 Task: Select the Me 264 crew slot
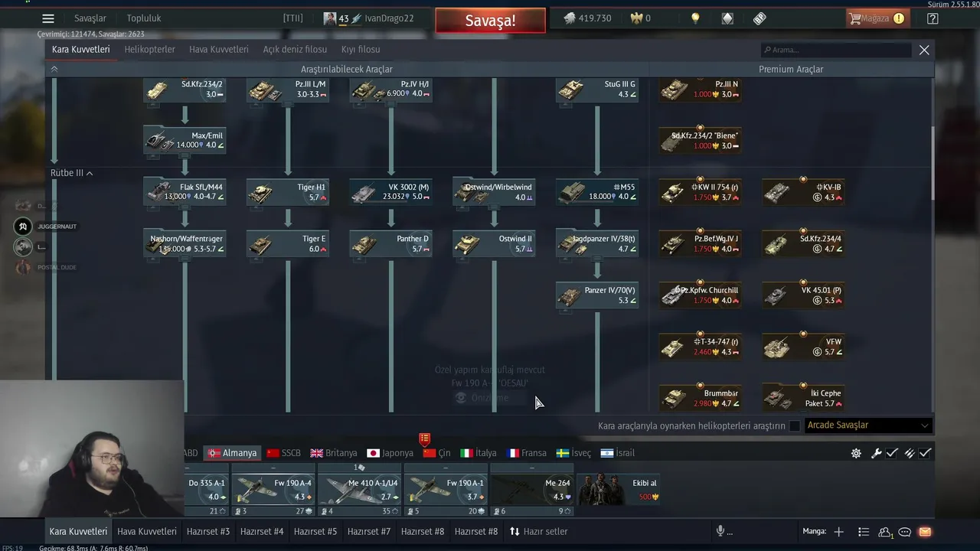pos(532,490)
